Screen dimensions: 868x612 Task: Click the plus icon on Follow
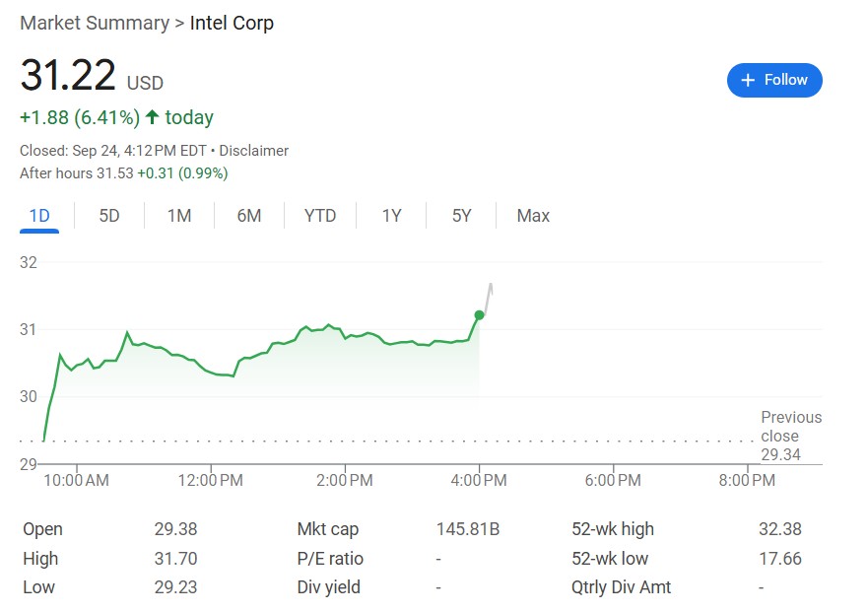(748, 80)
